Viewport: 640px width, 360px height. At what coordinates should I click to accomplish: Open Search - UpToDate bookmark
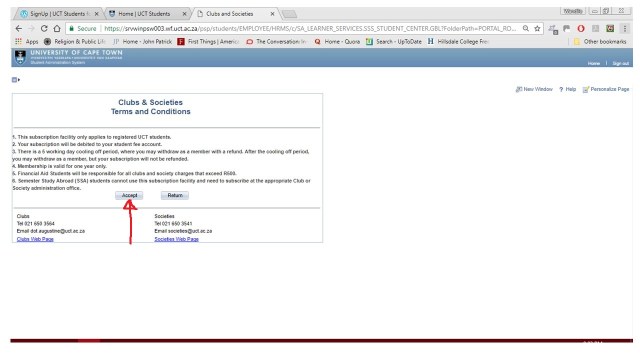click(x=394, y=41)
